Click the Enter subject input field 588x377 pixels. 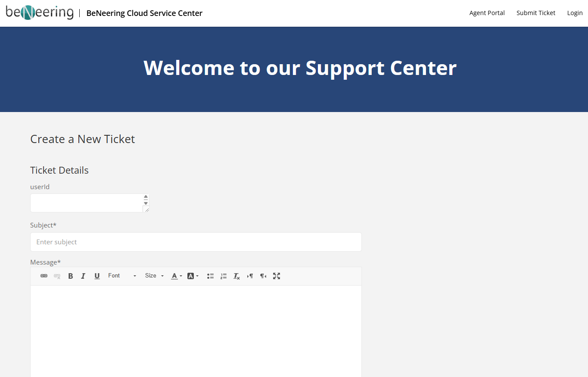(196, 242)
